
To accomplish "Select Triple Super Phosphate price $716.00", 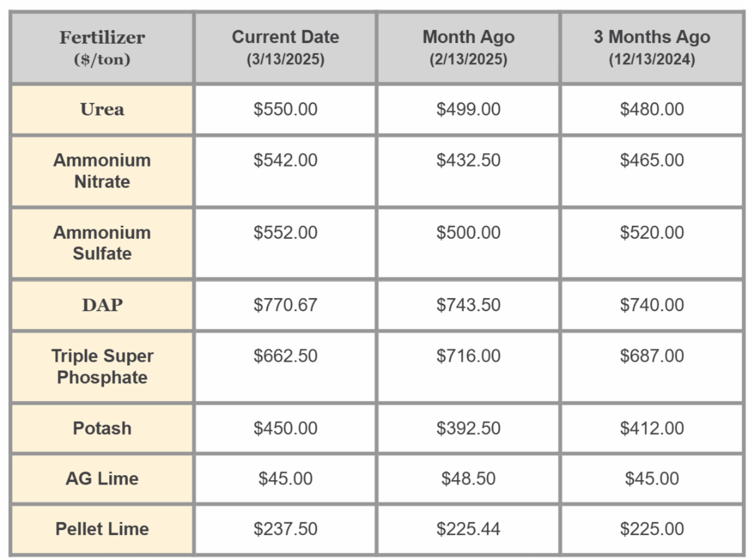I will [x=468, y=356].
